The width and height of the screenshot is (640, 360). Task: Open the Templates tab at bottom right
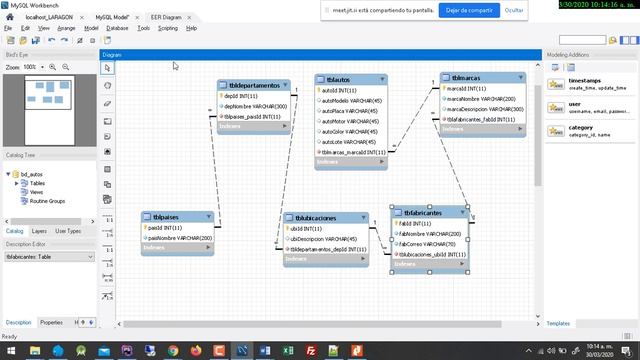(558, 323)
